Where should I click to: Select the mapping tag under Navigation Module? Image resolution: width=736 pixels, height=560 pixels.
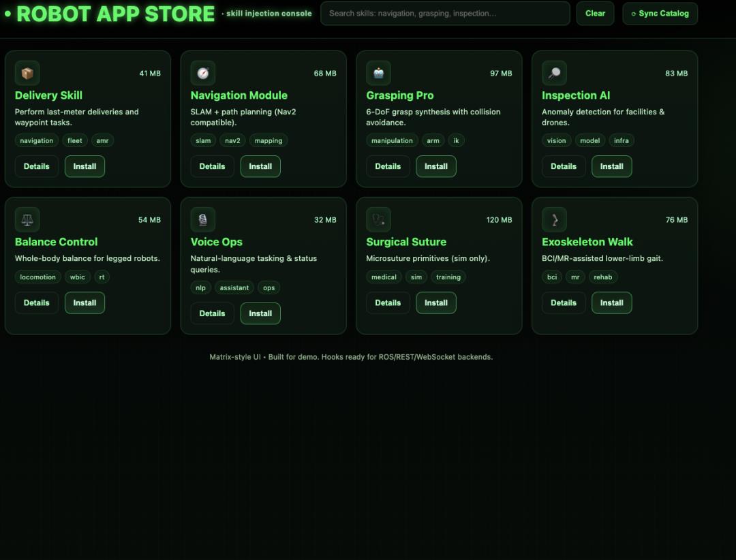point(268,140)
